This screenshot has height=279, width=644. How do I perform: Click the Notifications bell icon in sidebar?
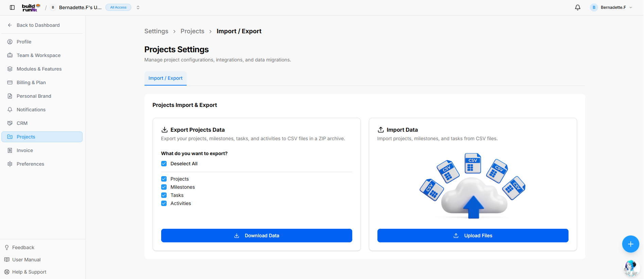point(10,110)
